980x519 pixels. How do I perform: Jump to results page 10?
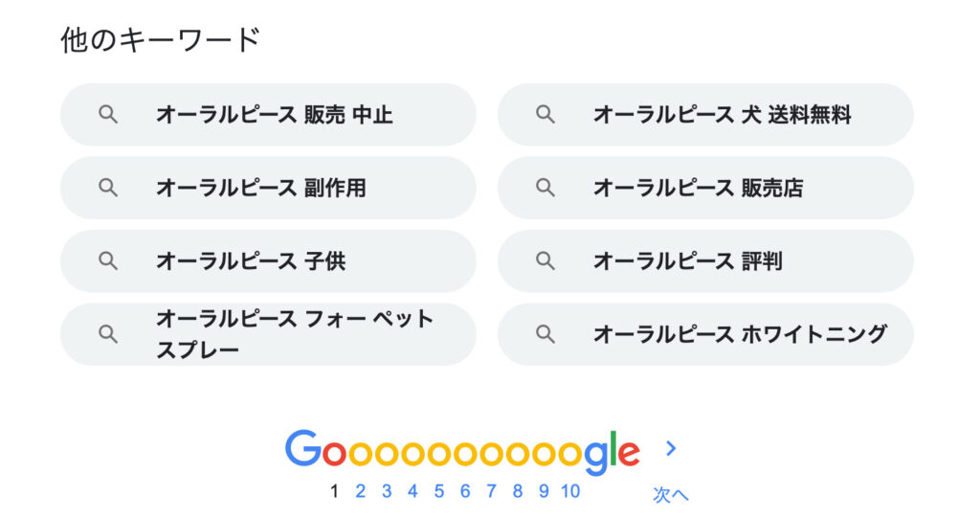click(570, 491)
